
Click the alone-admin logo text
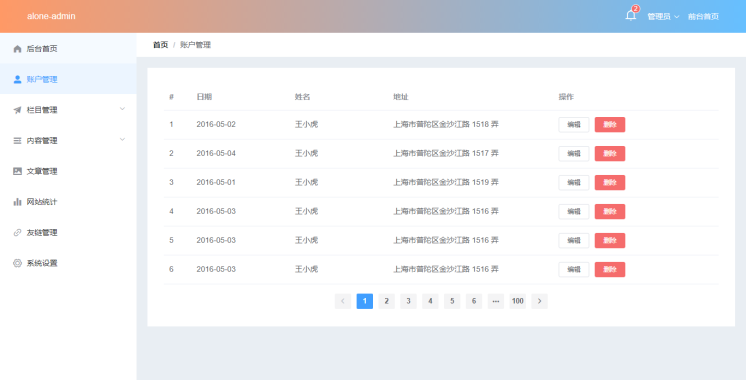click(x=51, y=16)
